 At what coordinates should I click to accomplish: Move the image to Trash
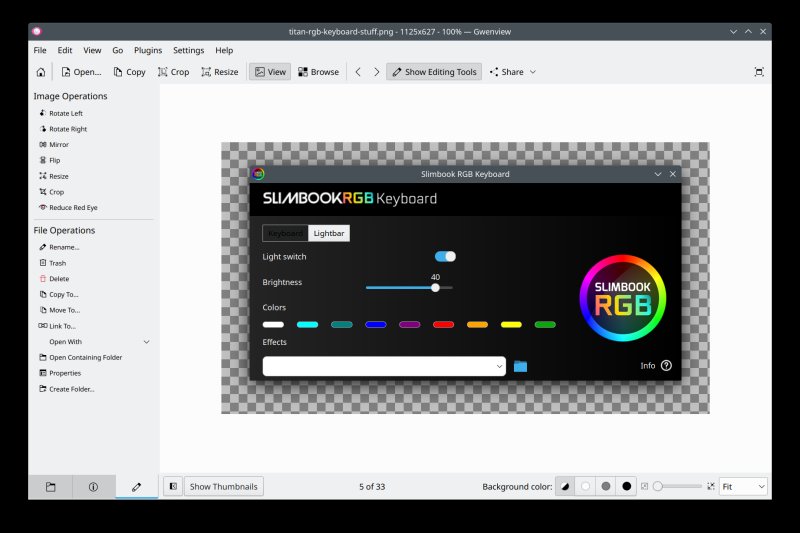pos(57,263)
